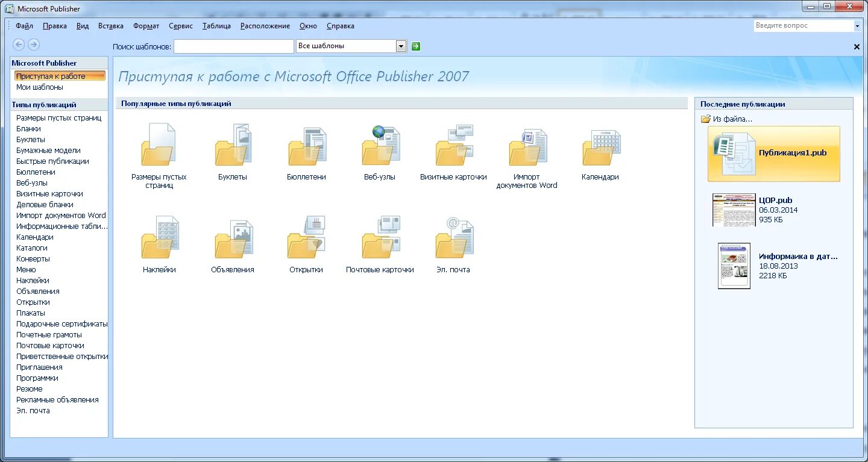Open the Правка menu
868x462 pixels.
click(x=55, y=26)
